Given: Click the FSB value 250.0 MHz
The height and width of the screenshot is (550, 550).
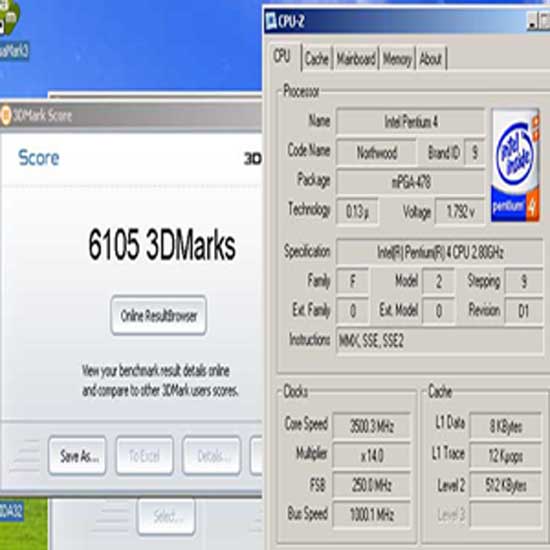Looking at the screenshot, I should click(x=371, y=485).
